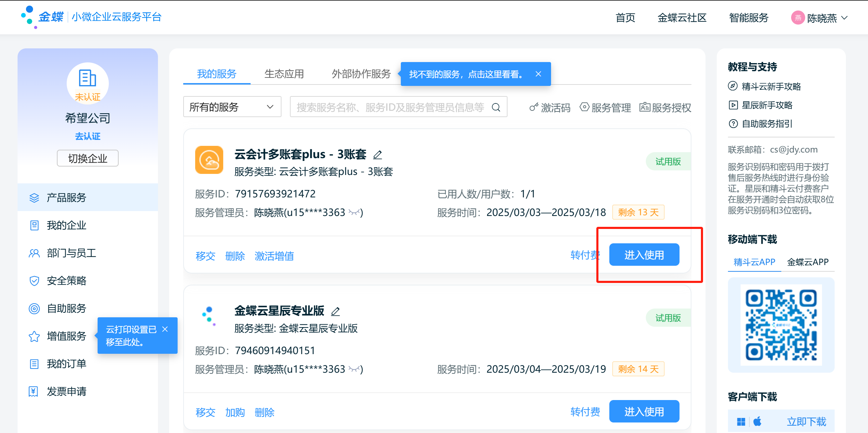Open 激活码 key icon option
The height and width of the screenshot is (433, 868).
(550, 107)
